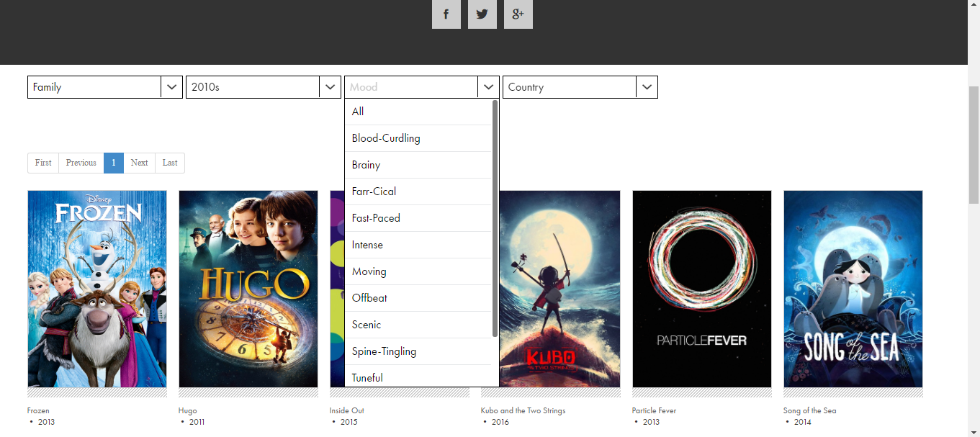Open the 2010s decade dropdown

tap(330, 87)
